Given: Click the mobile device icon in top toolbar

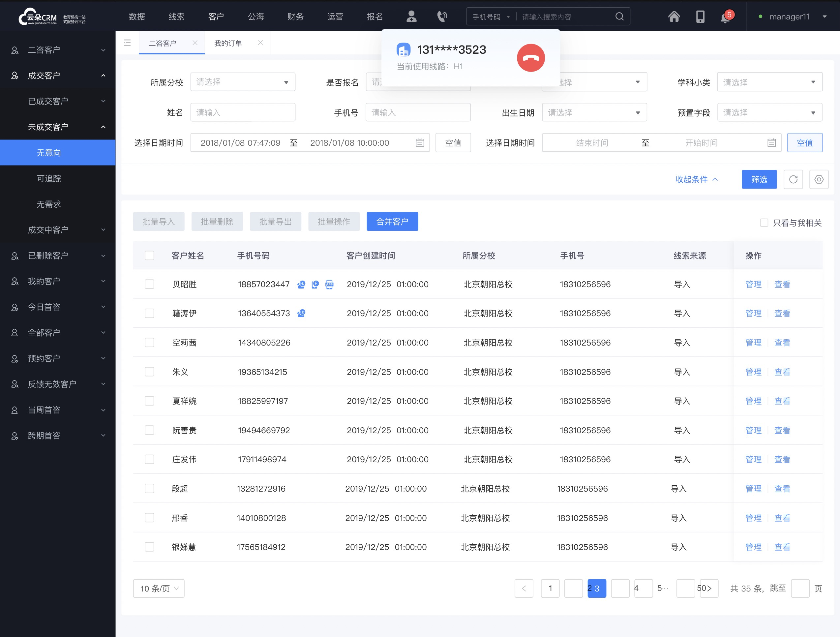Looking at the screenshot, I should tap(700, 17).
